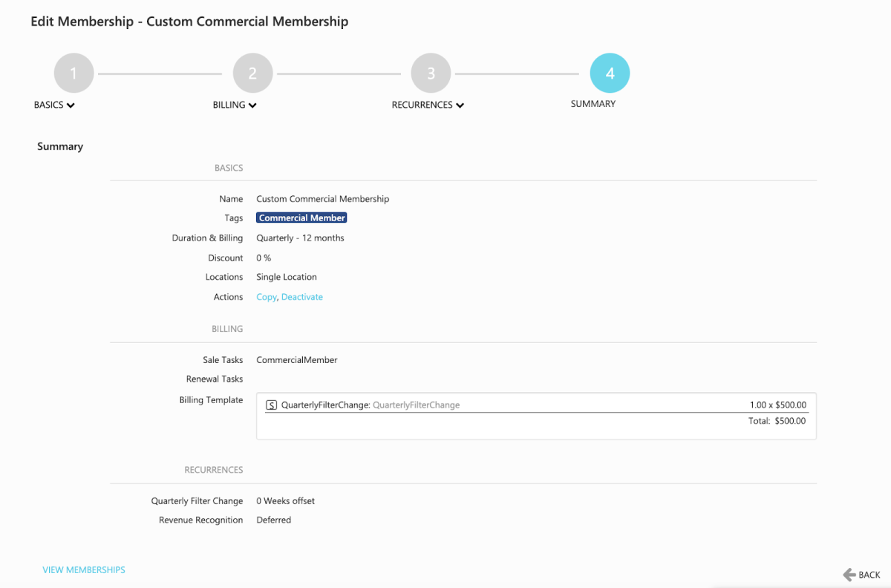Image resolution: width=891 pixels, height=588 pixels.
Task: Expand the RECURRENCES step dropdown
Action: 428,105
